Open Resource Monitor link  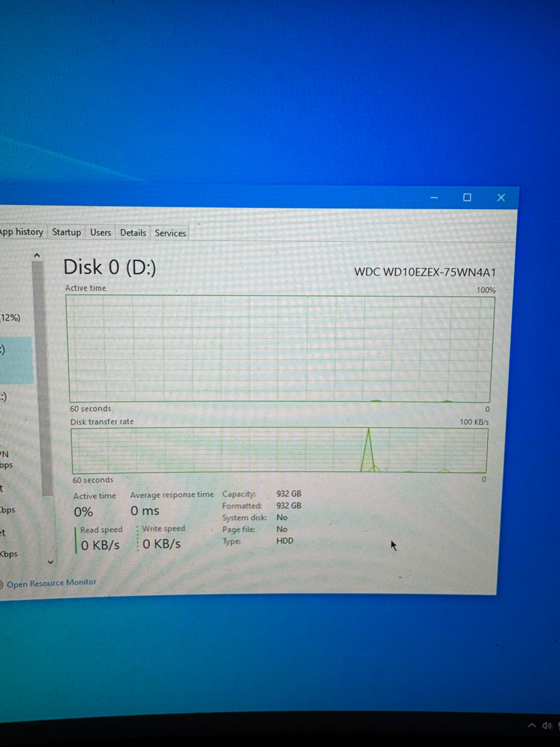click(x=52, y=583)
